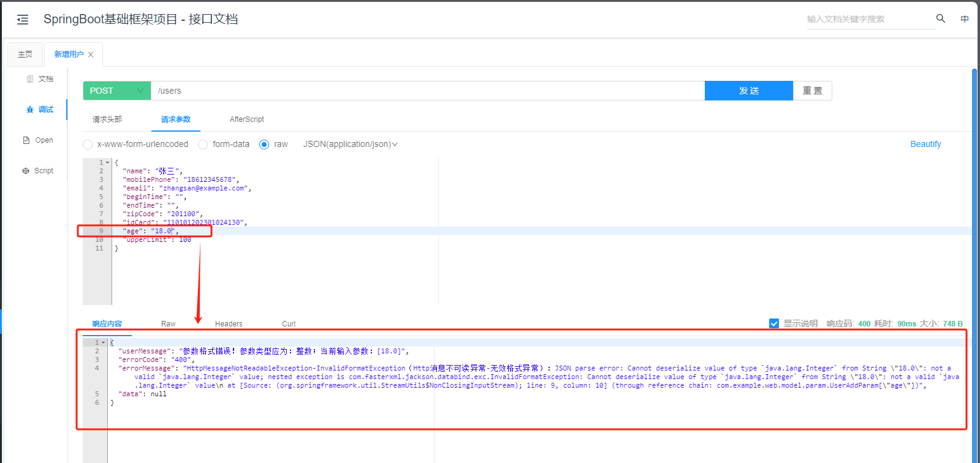Click the document keyword search field
This screenshot has height=463, width=980.
point(871,19)
